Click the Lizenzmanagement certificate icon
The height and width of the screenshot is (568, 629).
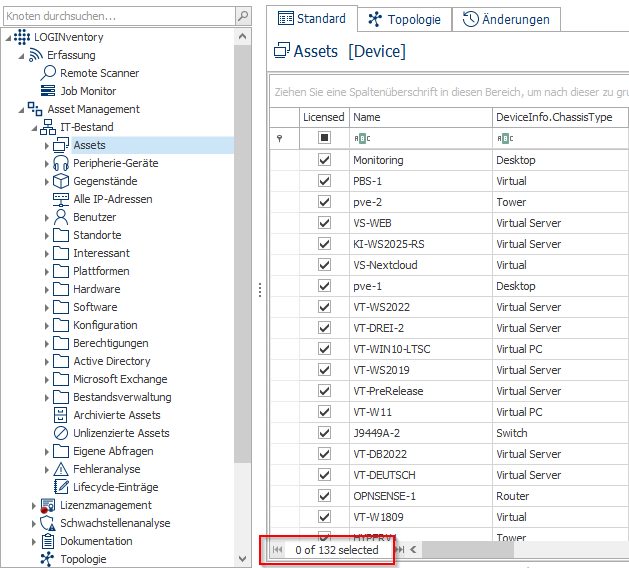pyautogui.click(x=48, y=505)
